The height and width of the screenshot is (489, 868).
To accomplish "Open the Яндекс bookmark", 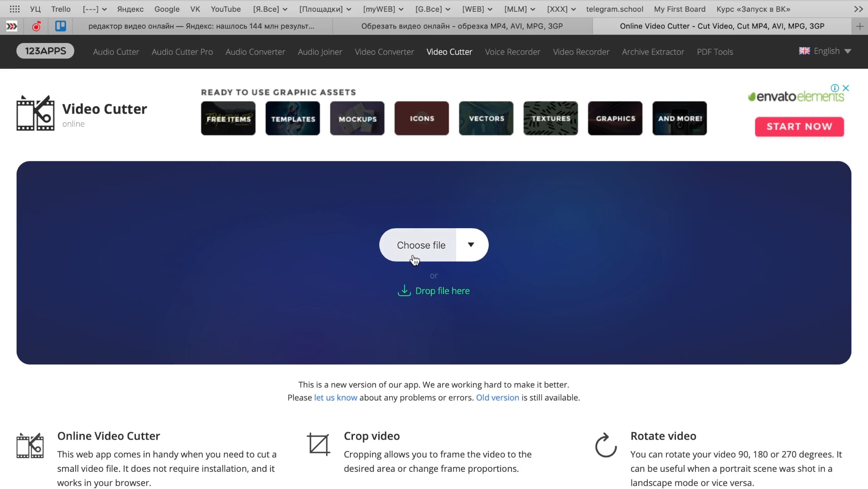I will coord(130,9).
